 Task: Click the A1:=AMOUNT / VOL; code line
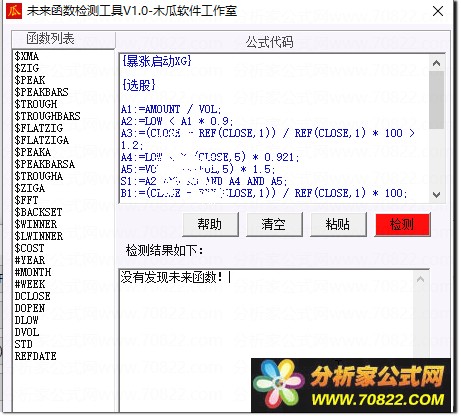(171, 109)
